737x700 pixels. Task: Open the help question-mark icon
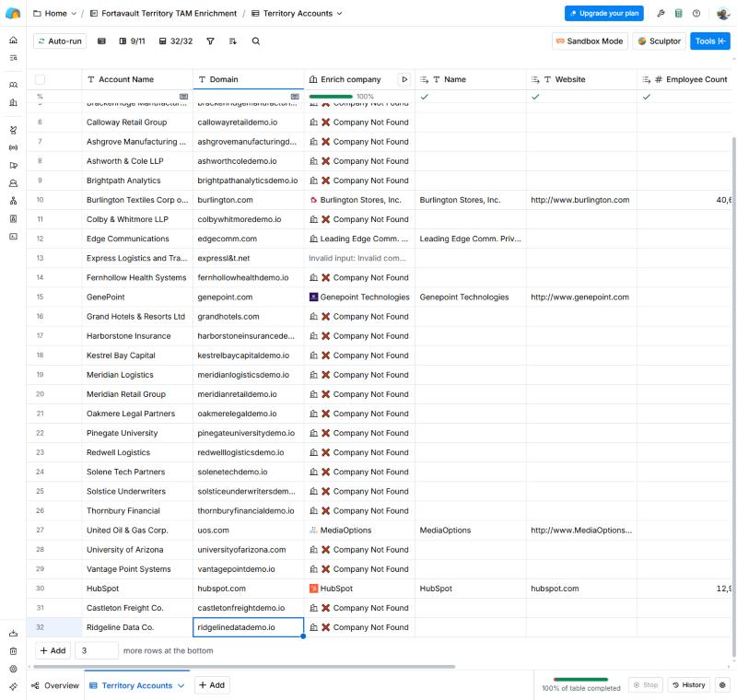(696, 13)
